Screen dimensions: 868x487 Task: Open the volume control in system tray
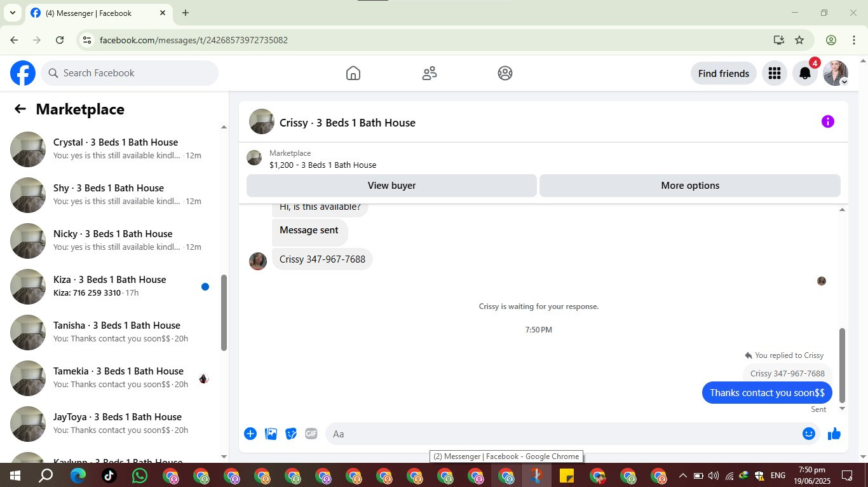coord(713,475)
